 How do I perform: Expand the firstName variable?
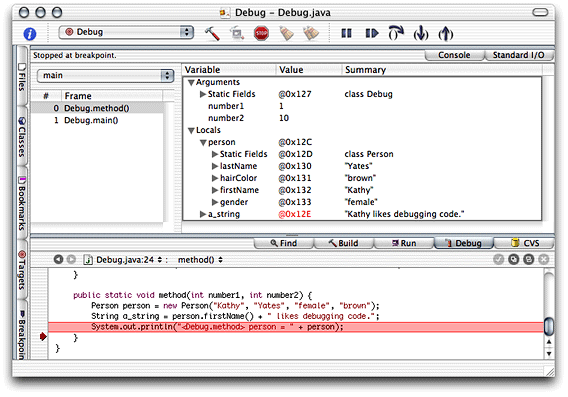(215, 190)
